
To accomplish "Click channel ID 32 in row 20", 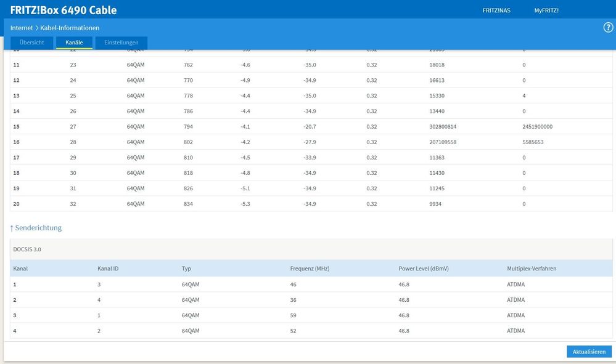I will (73, 204).
